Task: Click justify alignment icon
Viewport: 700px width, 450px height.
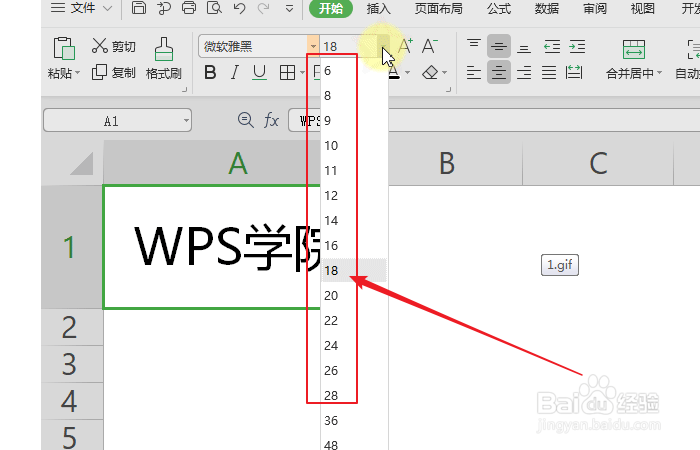Action: pos(549,72)
